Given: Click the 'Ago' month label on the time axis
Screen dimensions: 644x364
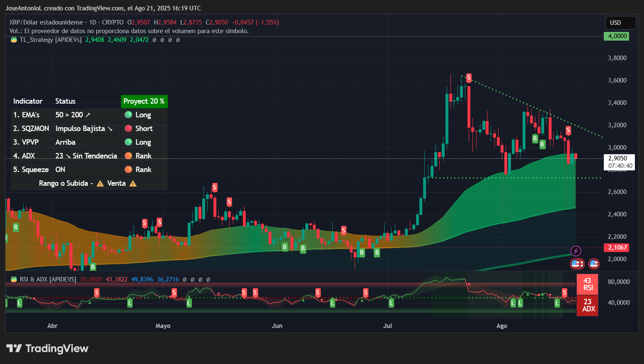Looking at the screenshot, I should (x=502, y=326).
